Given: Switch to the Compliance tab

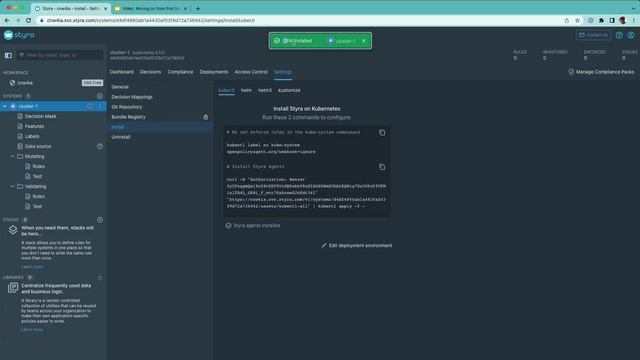Looking at the screenshot, I should coord(180,72).
